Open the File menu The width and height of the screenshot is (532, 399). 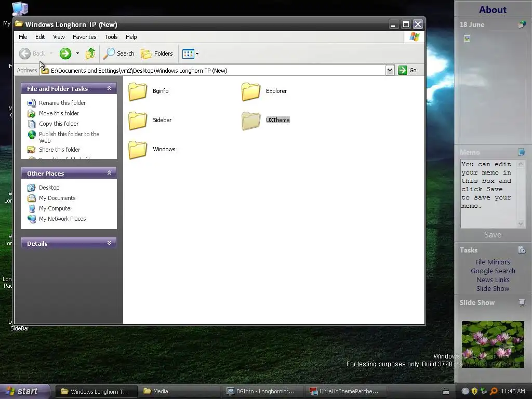point(23,37)
